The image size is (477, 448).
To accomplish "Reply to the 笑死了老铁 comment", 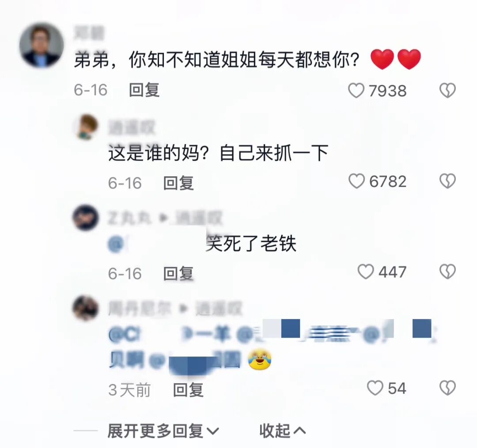I will click(178, 273).
